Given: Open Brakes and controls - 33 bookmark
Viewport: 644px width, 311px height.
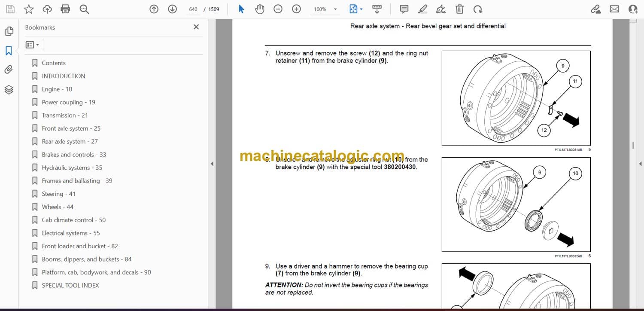Looking at the screenshot, I should [x=74, y=155].
